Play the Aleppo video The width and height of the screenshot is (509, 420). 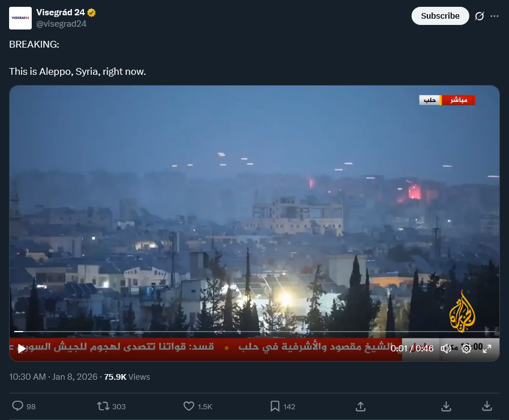pyautogui.click(x=22, y=349)
